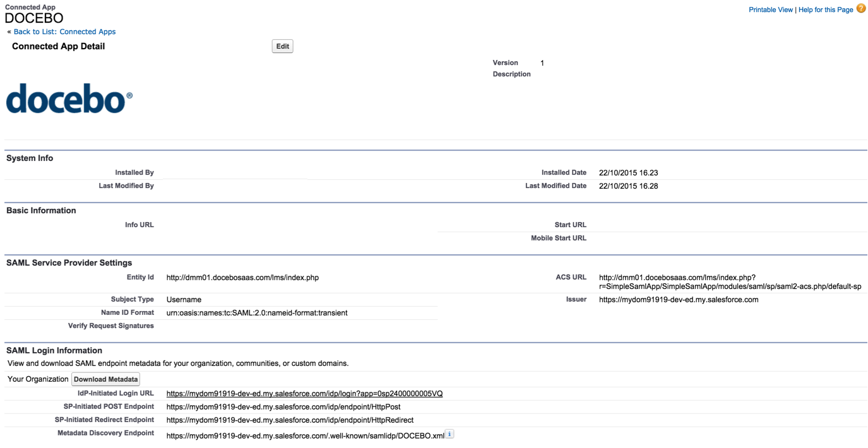Click the docebo logo image

(69, 99)
